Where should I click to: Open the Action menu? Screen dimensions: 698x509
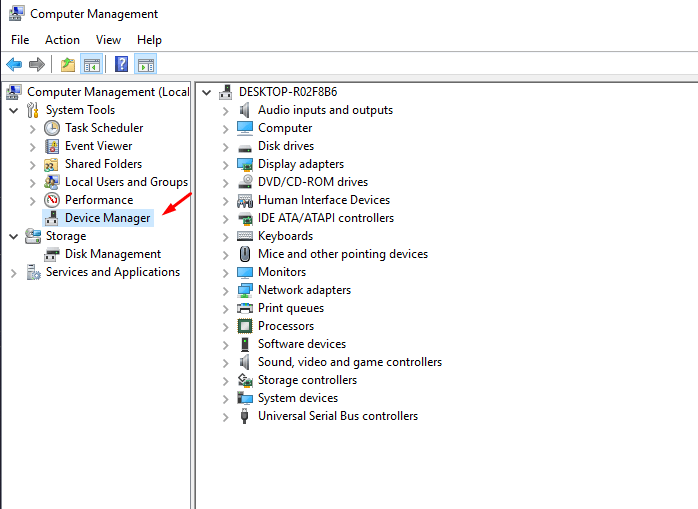pos(62,40)
